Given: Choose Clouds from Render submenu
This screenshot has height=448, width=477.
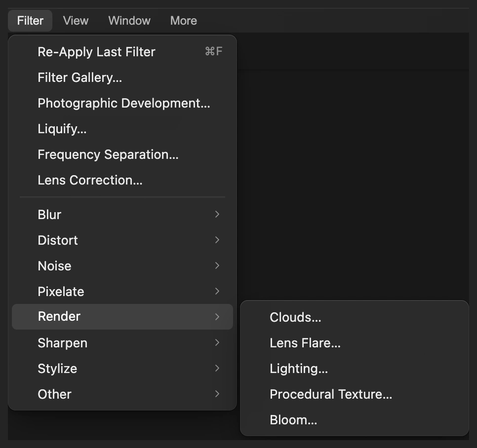Looking at the screenshot, I should (x=355, y=317).
